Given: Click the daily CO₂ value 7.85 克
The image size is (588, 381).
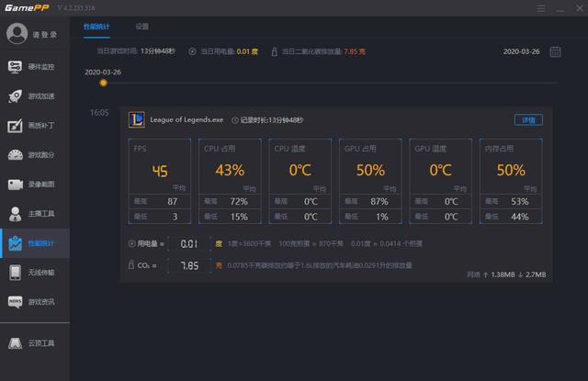Looking at the screenshot, I should (x=355, y=51).
